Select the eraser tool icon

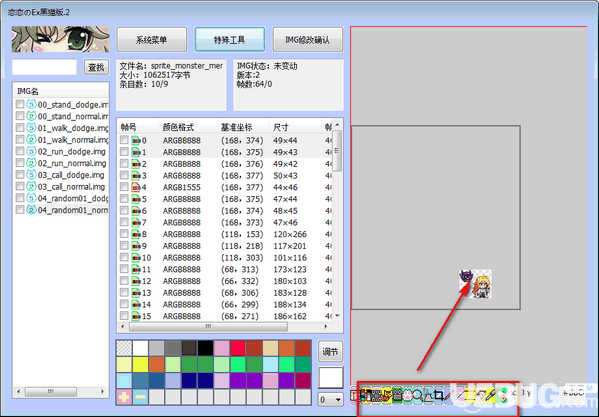point(481,395)
